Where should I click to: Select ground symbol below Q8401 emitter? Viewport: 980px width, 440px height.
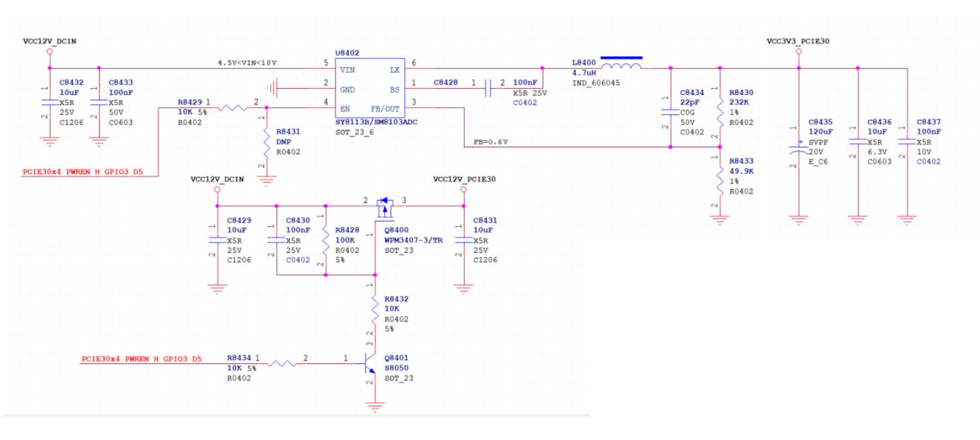[x=374, y=407]
